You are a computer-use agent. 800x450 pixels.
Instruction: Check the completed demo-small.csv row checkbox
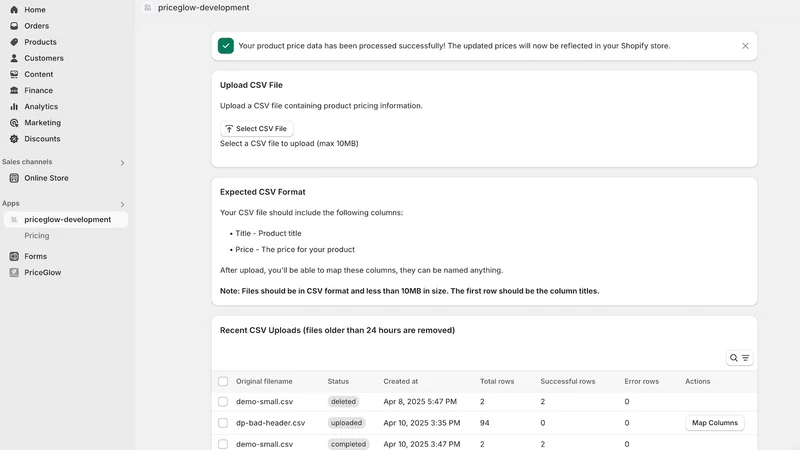click(x=223, y=444)
